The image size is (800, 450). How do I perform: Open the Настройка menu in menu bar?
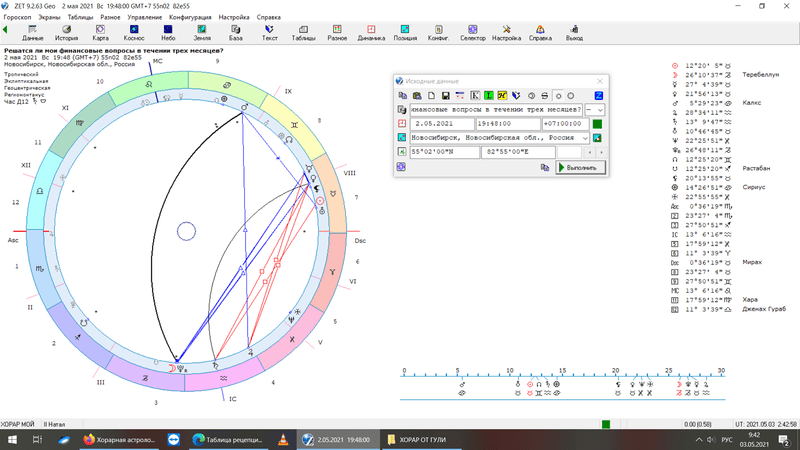pos(234,18)
